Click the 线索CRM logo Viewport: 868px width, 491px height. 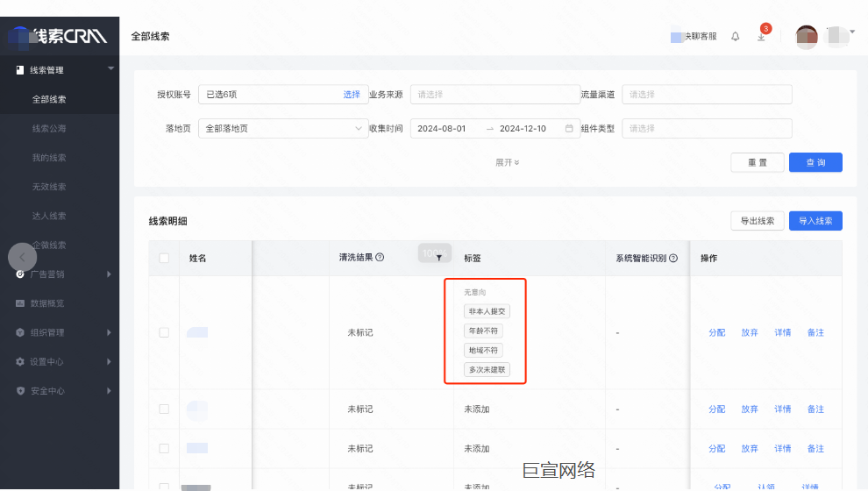[x=59, y=36]
